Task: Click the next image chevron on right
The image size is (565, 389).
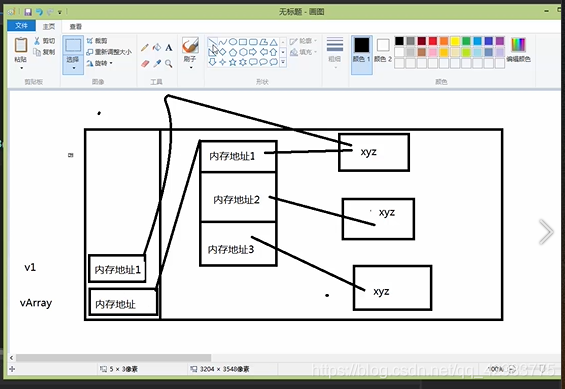Action: point(546,232)
